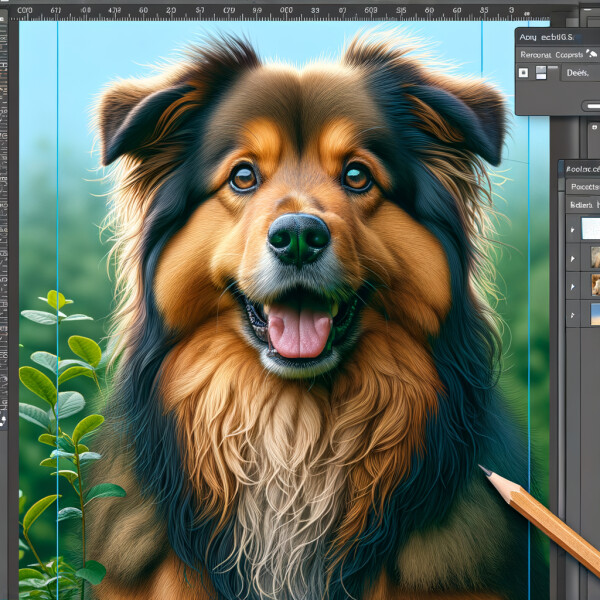Expand the third layer using its arrow

point(572,286)
